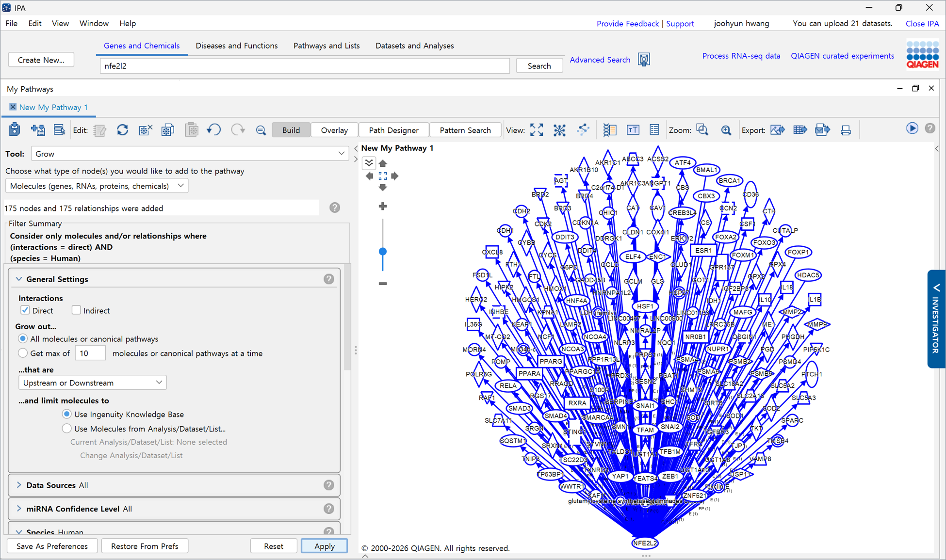Click the table export icon
The width and height of the screenshot is (946, 560).
pos(800,130)
